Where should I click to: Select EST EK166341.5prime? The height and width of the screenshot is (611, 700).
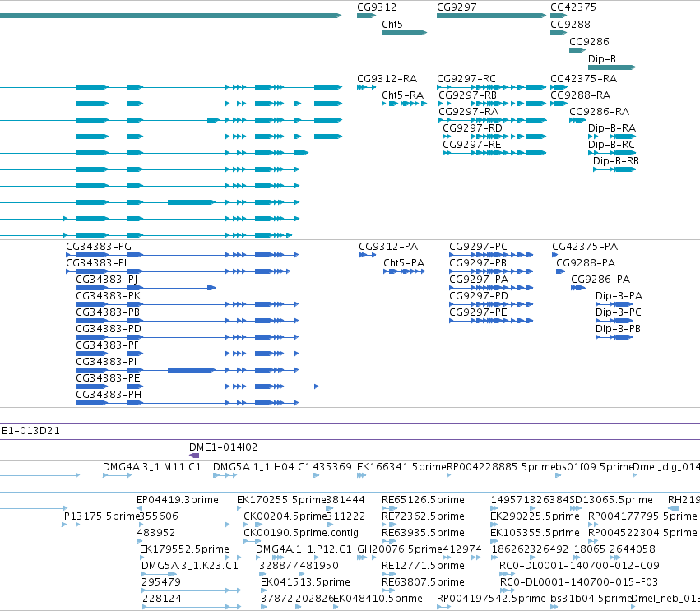401,467
